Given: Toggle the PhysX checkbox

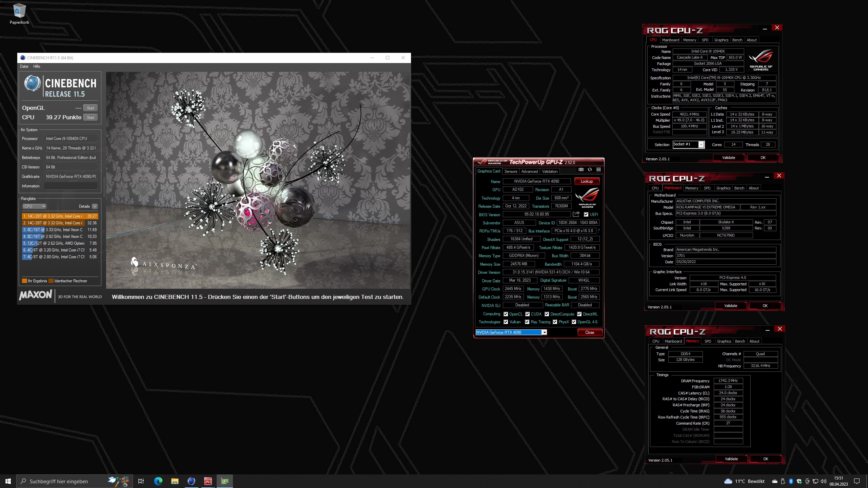Looking at the screenshot, I should click(x=555, y=322).
